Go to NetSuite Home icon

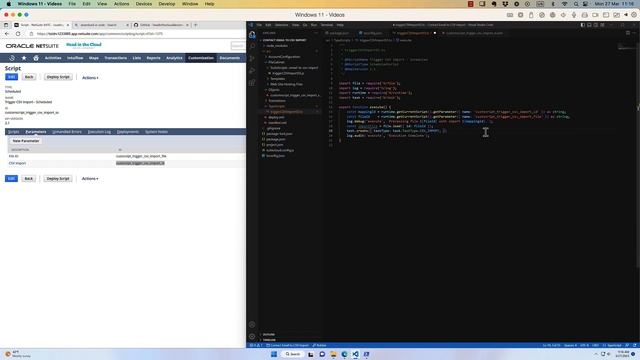(x=36, y=58)
